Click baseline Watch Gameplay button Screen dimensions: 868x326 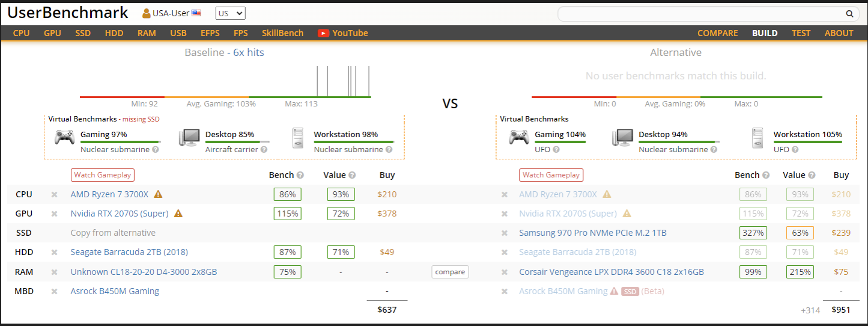tap(102, 175)
